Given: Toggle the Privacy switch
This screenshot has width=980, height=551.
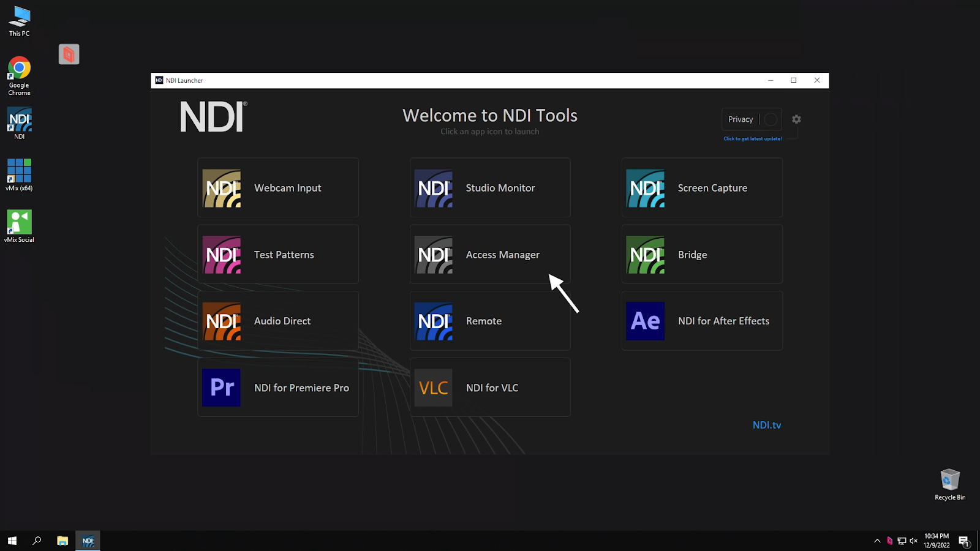Looking at the screenshot, I should (771, 119).
